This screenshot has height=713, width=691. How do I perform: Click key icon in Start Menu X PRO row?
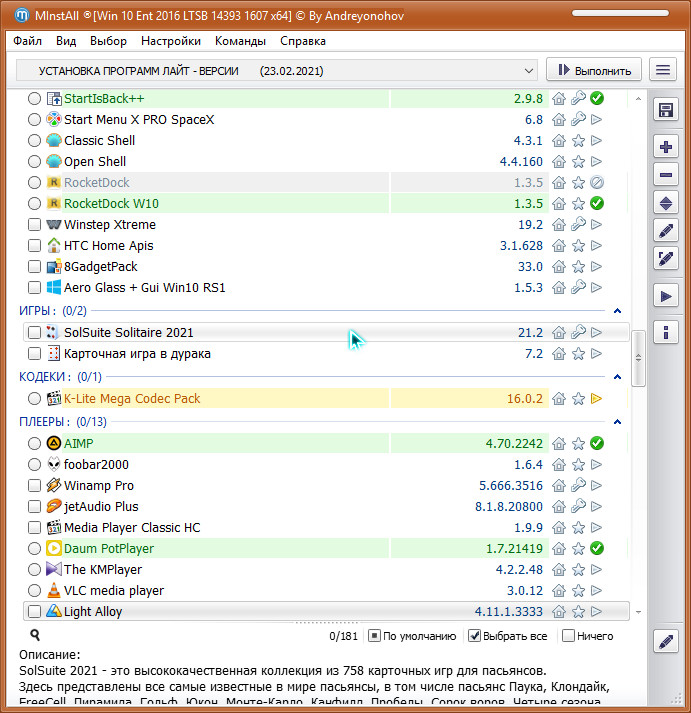tap(578, 120)
